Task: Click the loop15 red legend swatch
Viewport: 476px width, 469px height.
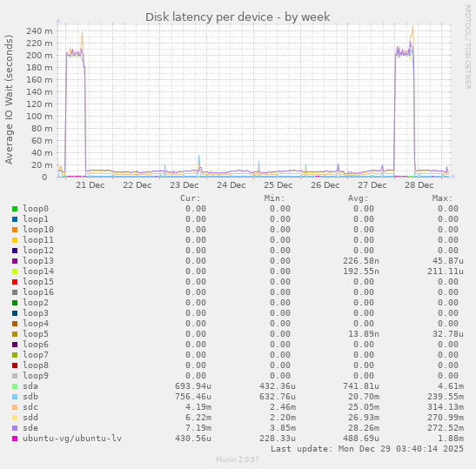Action: tap(15, 282)
